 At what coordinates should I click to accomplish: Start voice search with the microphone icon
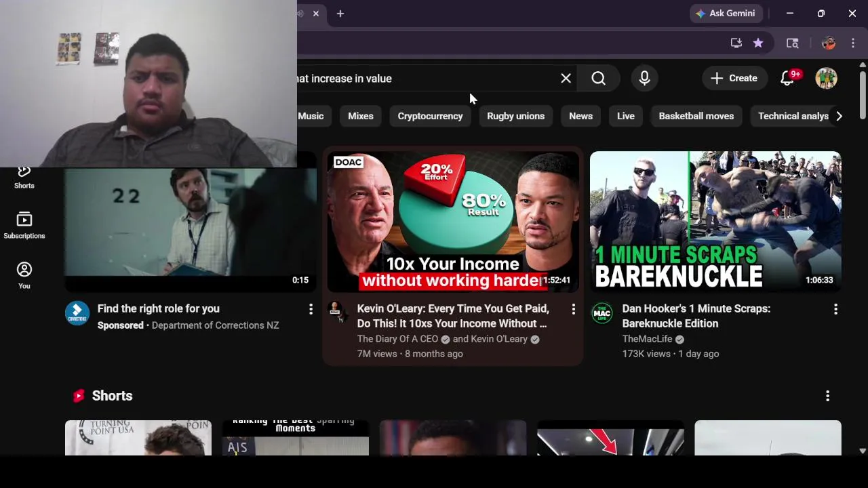coord(644,79)
